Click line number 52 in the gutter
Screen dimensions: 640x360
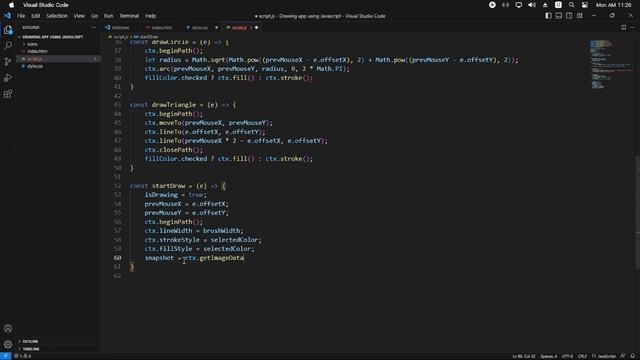[x=118, y=186]
